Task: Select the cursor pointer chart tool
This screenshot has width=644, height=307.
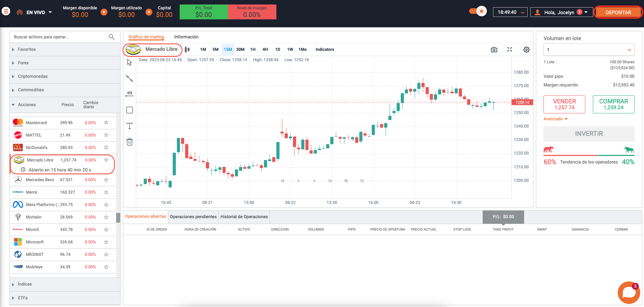Action: (130, 62)
